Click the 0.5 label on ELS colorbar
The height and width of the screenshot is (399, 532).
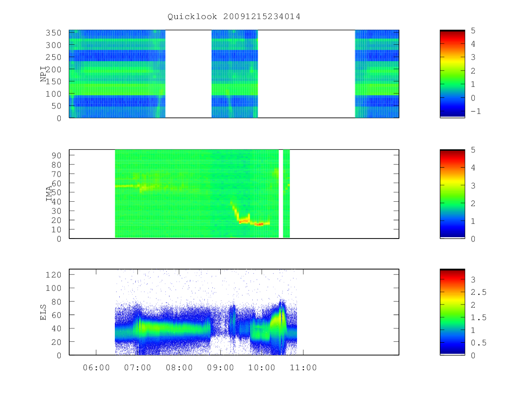click(x=477, y=343)
